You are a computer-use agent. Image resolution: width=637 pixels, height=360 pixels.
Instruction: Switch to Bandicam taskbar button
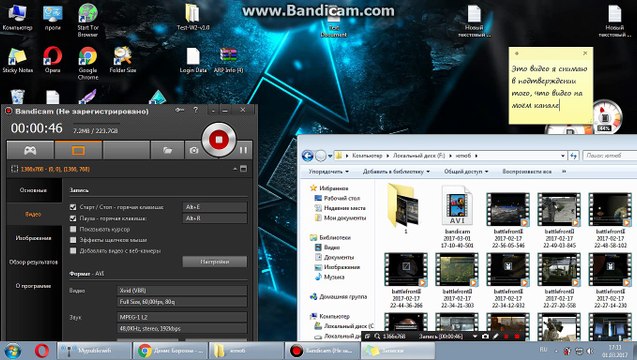pyautogui.click(x=322, y=350)
